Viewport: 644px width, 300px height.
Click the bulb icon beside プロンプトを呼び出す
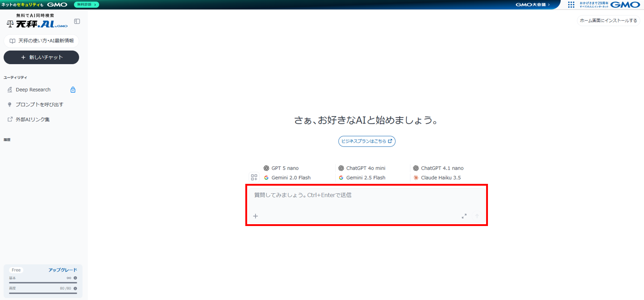tap(9, 104)
